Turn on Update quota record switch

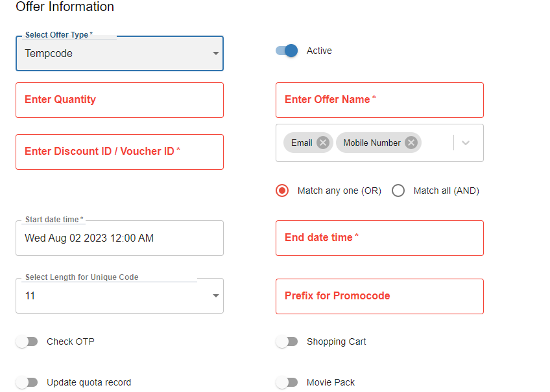pos(27,382)
